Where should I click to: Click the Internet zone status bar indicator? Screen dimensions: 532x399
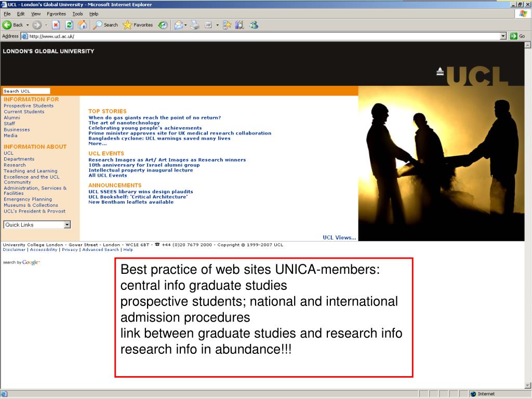pyautogui.click(x=483, y=394)
